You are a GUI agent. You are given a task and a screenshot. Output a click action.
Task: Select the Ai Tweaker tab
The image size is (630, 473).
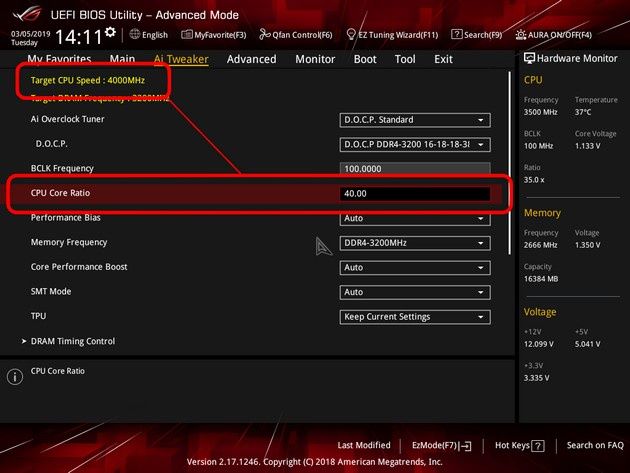pos(181,59)
